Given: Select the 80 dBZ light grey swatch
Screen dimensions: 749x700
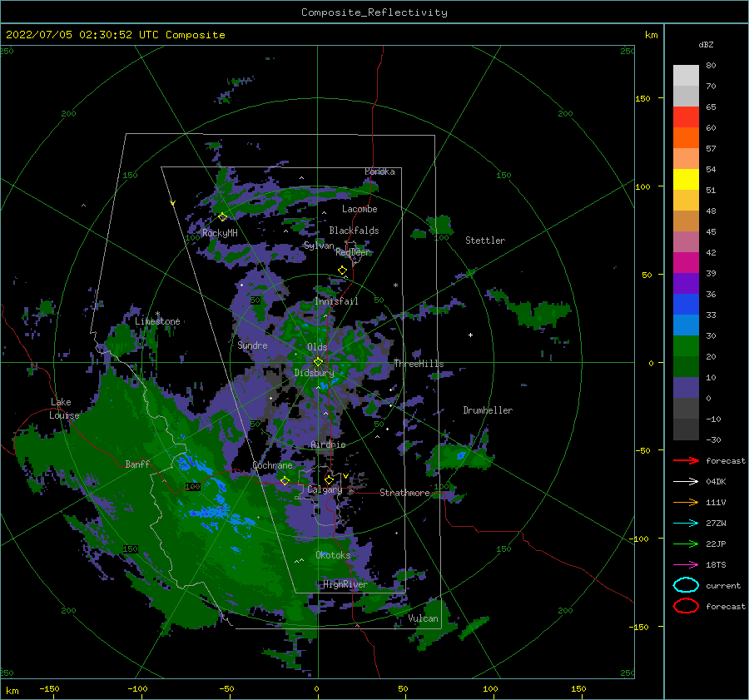Looking at the screenshot, I should (686, 75).
